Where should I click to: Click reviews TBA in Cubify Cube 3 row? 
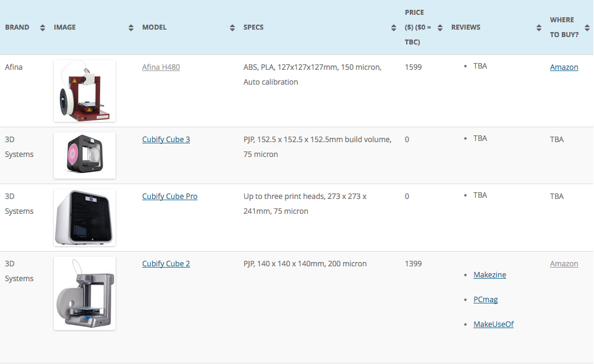[480, 138]
